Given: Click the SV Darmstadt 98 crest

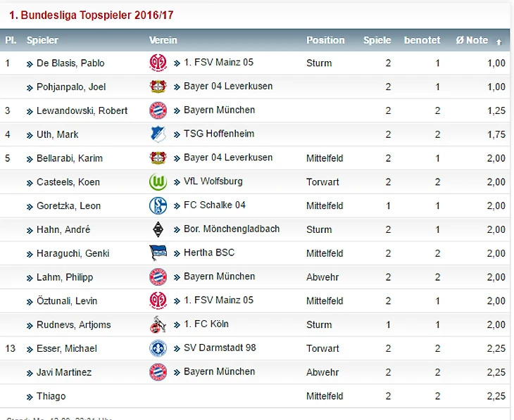Looking at the screenshot, I should tap(158, 348).
